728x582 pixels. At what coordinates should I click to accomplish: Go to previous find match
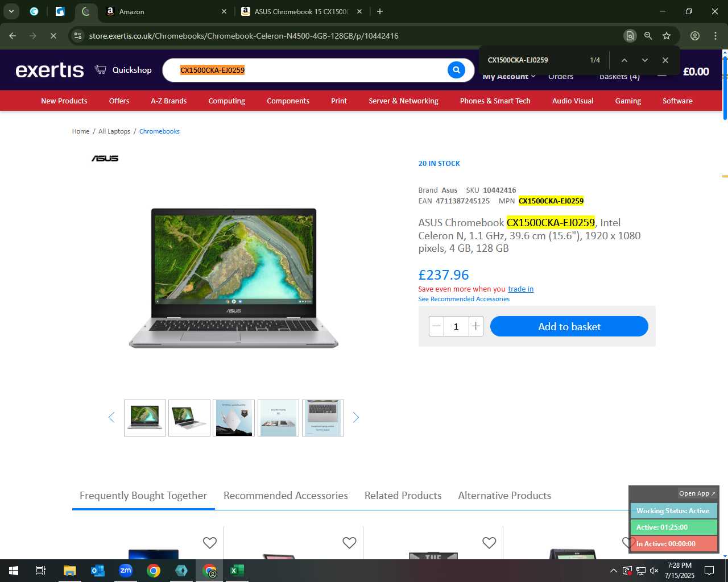pos(624,60)
